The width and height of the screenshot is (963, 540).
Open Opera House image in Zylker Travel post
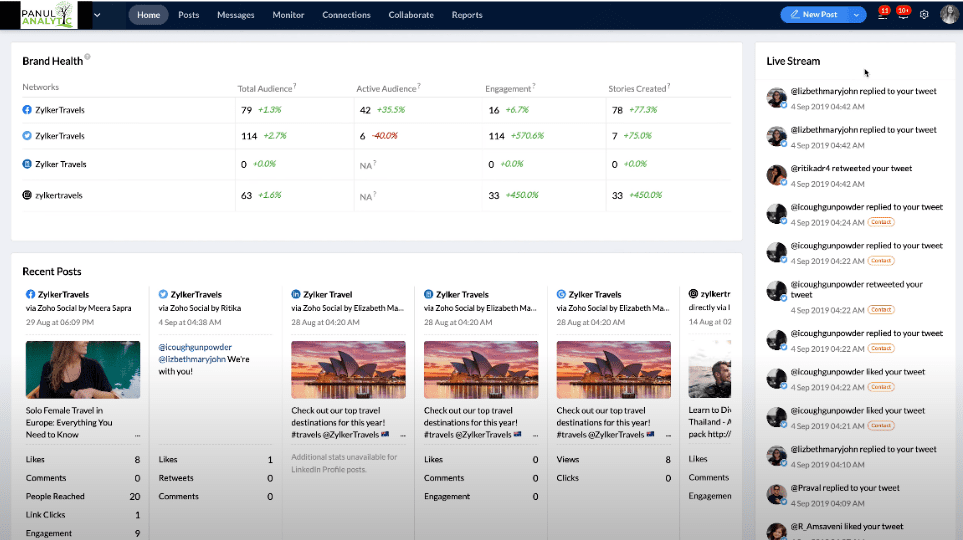click(348, 370)
